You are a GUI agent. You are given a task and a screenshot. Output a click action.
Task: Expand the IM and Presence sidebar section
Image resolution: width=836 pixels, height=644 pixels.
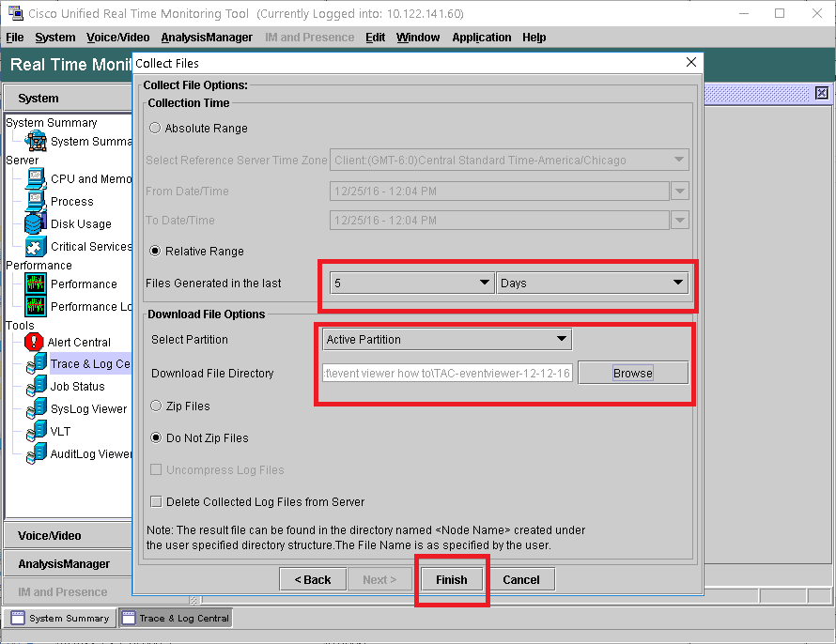[68, 591]
